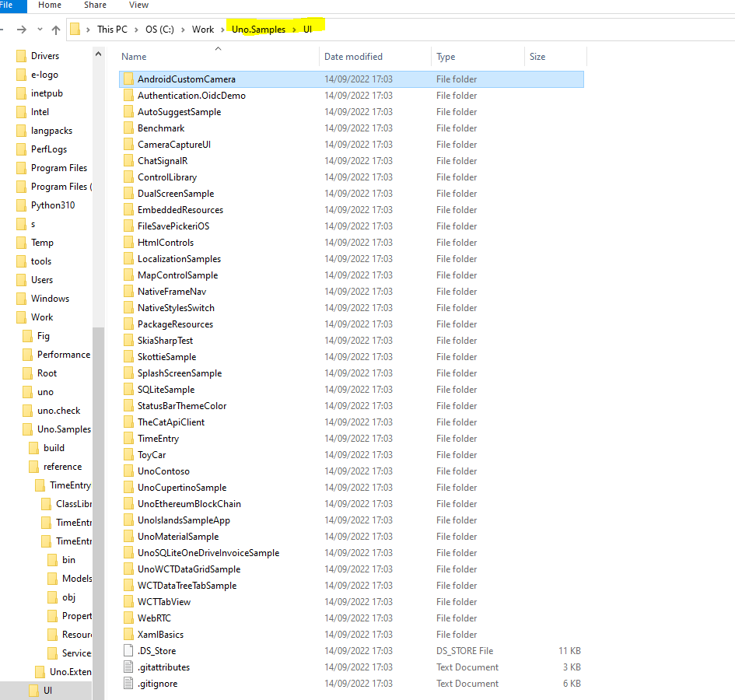This screenshot has height=700, width=735.
Task: Select the UnoContoso folder icon
Action: tap(128, 471)
